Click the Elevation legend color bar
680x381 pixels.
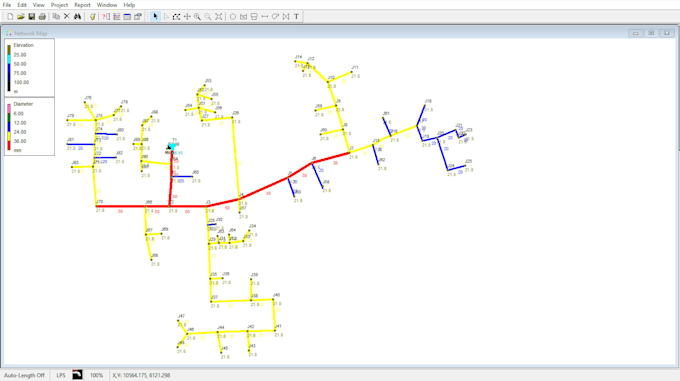pyautogui.click(x=9, y=68)
